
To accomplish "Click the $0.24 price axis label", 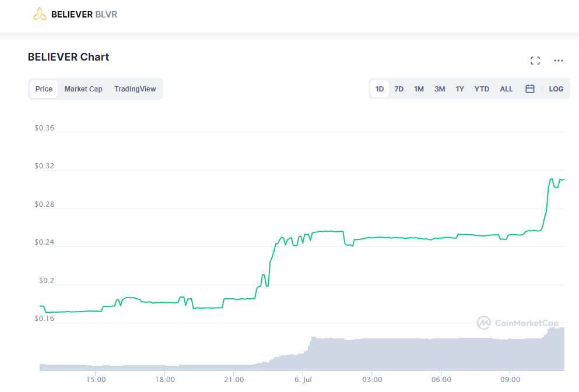I will click(44, 242).
